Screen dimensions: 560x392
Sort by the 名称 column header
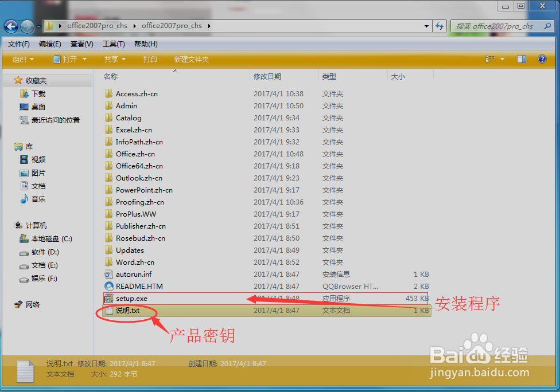tap(111, 76)
